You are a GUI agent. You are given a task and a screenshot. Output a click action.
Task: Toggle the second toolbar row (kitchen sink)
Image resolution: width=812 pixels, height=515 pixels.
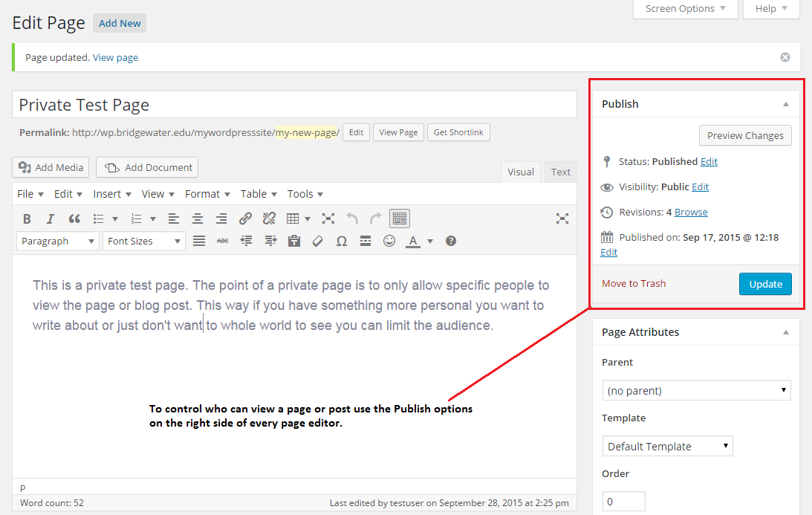pyautogui.click(x=400, y=218)
